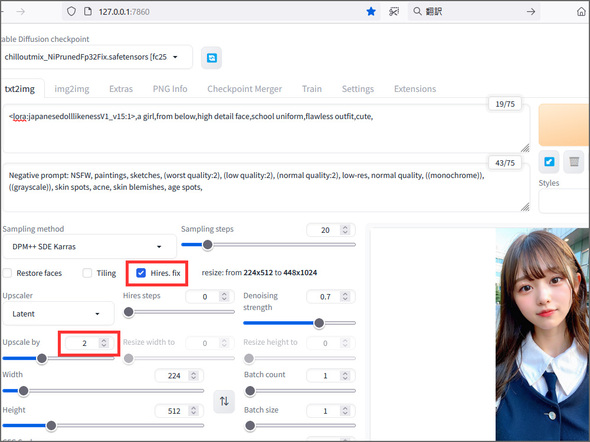Screen dimensions: 590x442
Task: Open the Sampling method dropdown
Action: pos(89,247)
